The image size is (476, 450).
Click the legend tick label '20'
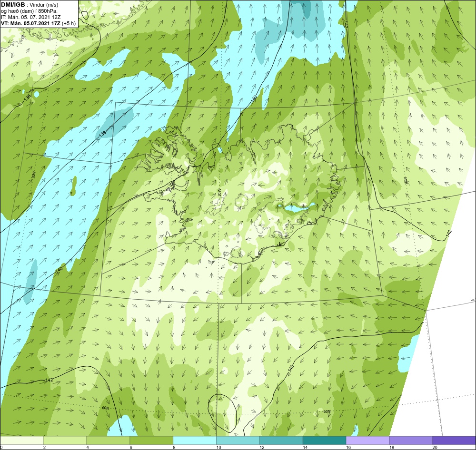pos(435,447)
